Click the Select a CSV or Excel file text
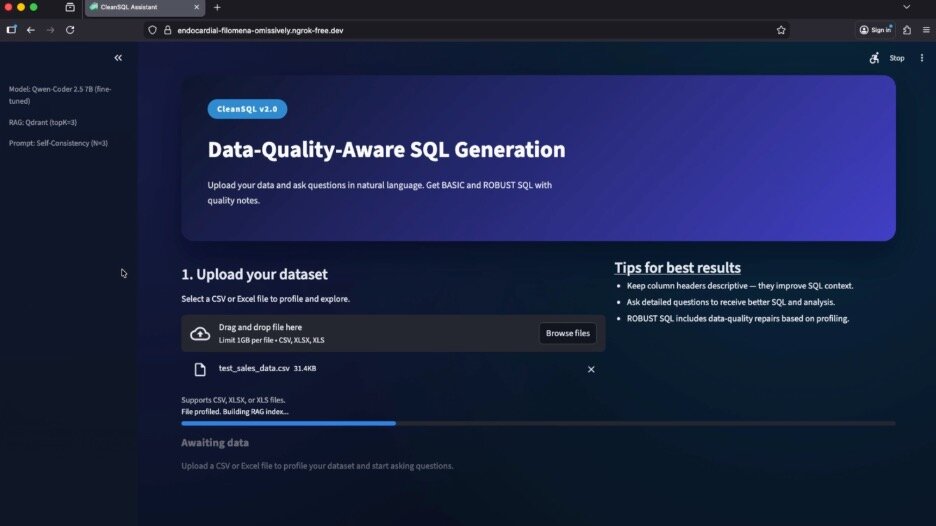Screen dimensions: 936x526 pyautogui.click(x=266, y=299)
